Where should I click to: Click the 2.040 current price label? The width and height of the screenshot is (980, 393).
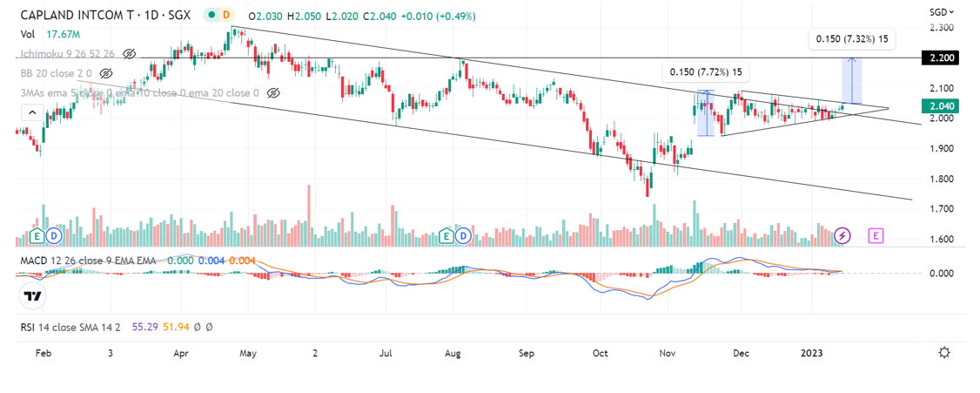point(942,107)
